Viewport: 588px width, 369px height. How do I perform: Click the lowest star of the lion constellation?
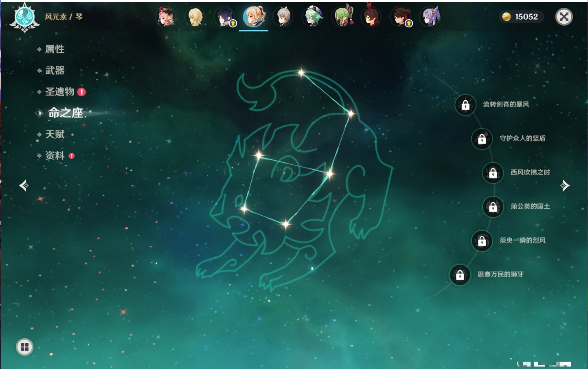(286, 223)
